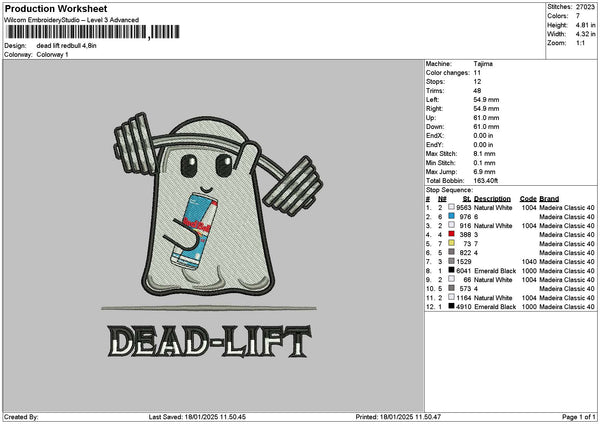Click 'Emerald Black' in stop row 12
This screenshot has height=424, width=600.
point(495,307)
